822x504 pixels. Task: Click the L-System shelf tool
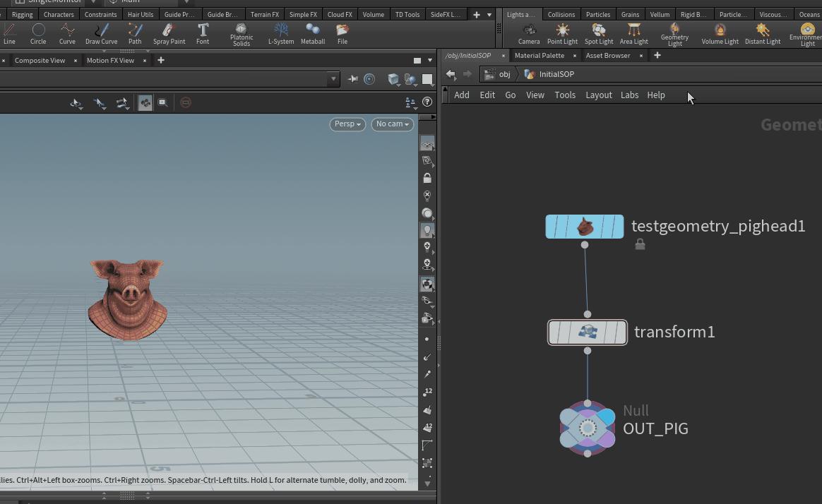tap(281, 33)
